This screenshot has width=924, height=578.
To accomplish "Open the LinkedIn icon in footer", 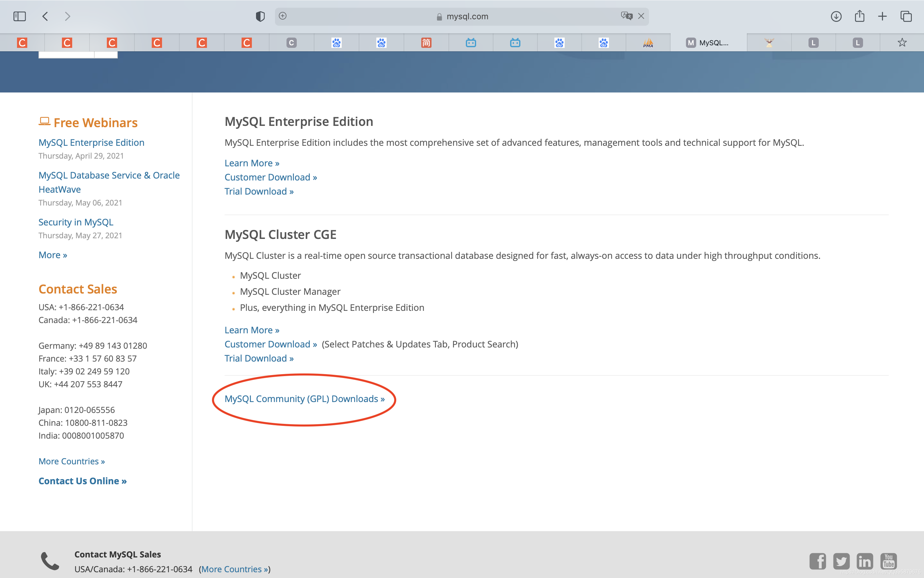I will coord(865,561).
